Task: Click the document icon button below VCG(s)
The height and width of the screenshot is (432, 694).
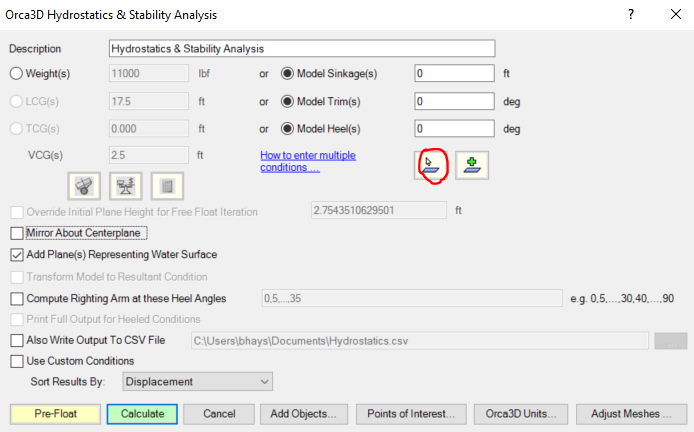Action: coord(167,186)
